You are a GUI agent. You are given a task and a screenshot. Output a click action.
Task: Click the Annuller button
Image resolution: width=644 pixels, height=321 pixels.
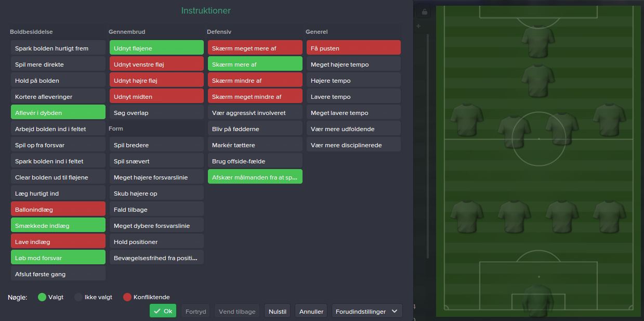311,311
